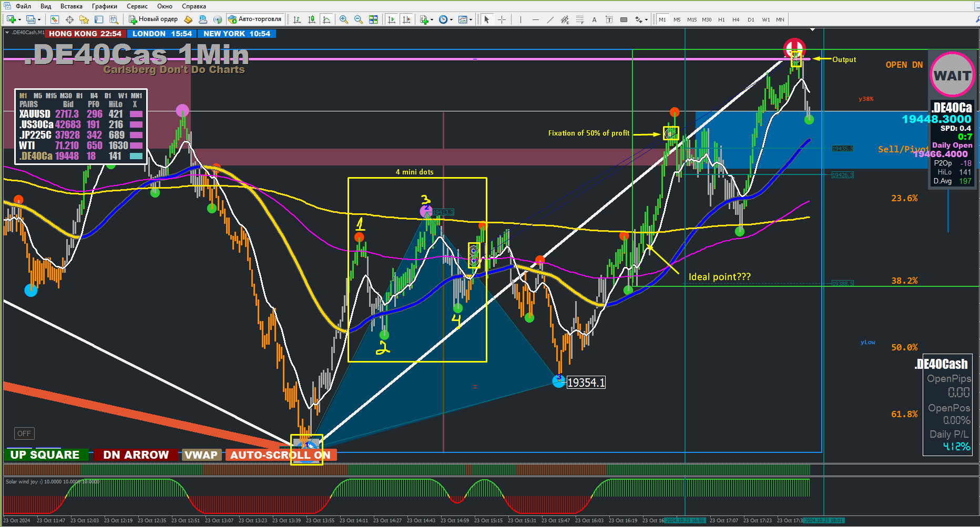The height and width of the screenshot is (527, 980).
Task: Select the equidistant channel tool
Action: tap(565, 19)
